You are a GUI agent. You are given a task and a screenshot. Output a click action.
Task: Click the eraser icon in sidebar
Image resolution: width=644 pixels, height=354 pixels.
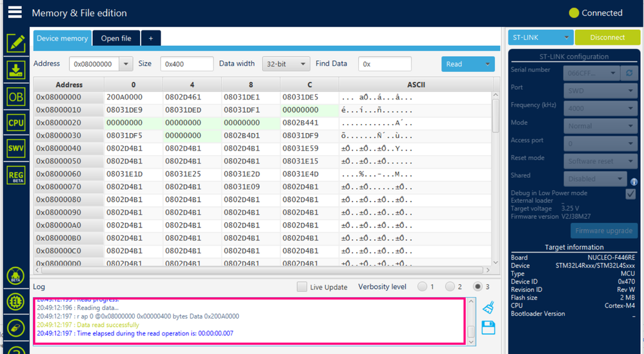point(15,328)
